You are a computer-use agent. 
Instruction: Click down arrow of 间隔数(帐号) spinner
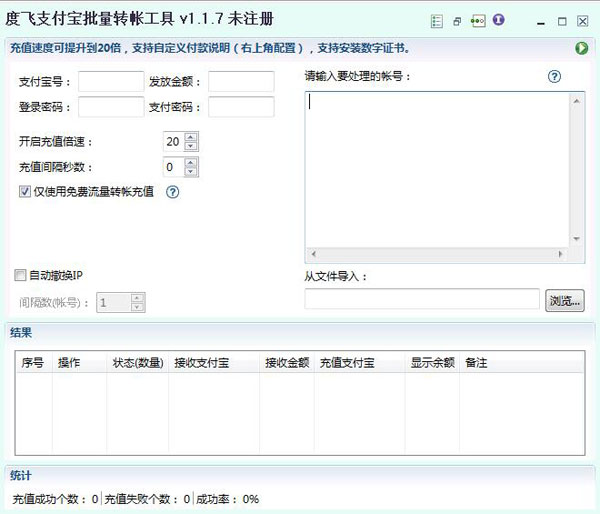[137, 307]
